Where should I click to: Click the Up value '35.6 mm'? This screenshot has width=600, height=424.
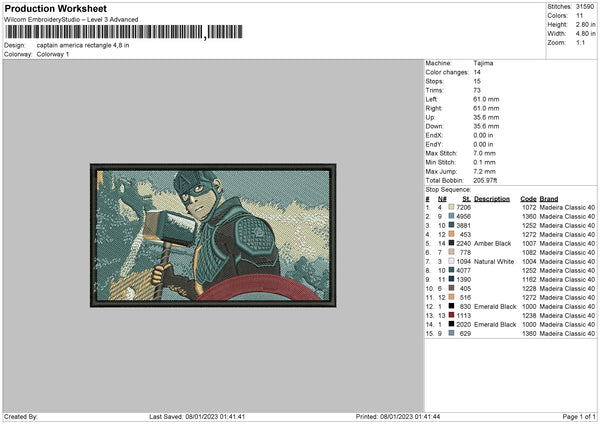[486, 117]
